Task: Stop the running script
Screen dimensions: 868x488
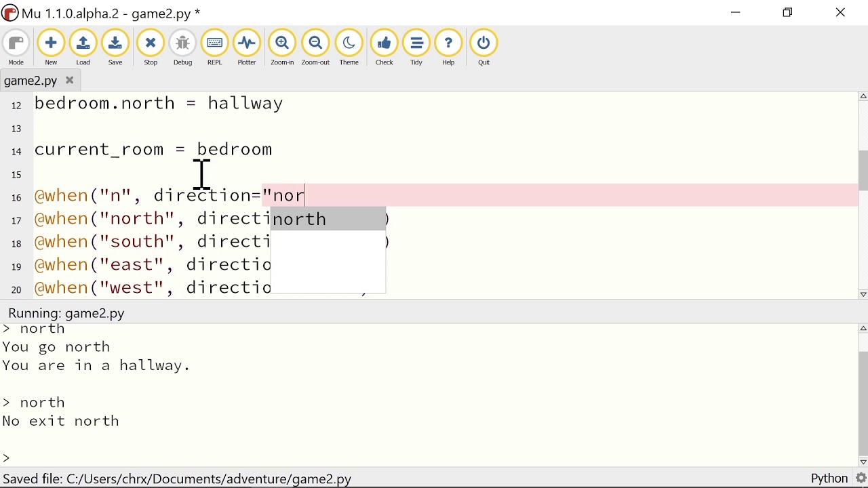Action: [151, 47]
